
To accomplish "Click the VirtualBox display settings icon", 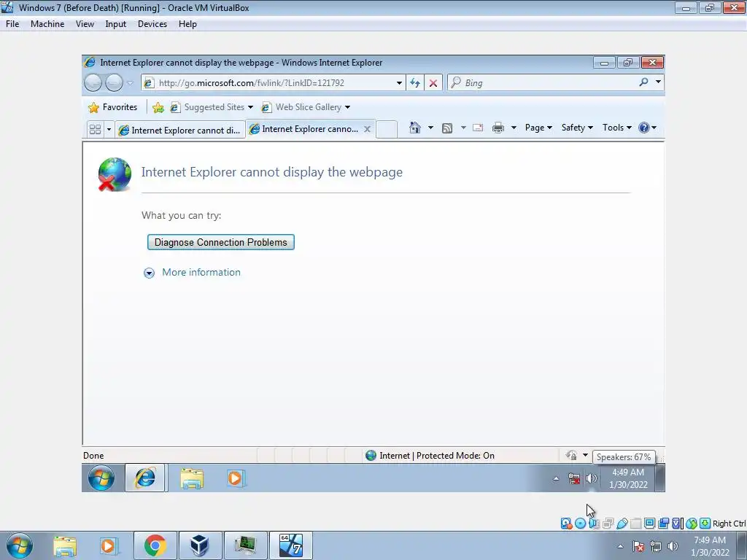I will (x=649, y=524).
